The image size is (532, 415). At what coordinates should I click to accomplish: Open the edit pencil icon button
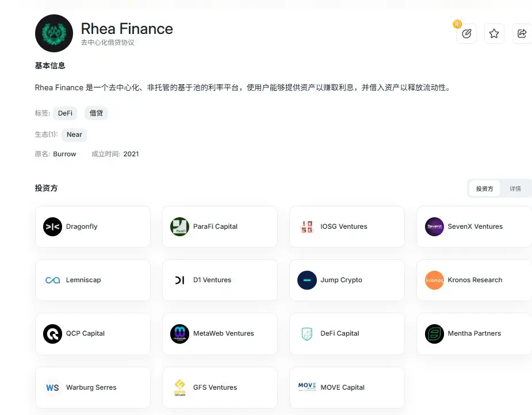[x=466, y=33]
